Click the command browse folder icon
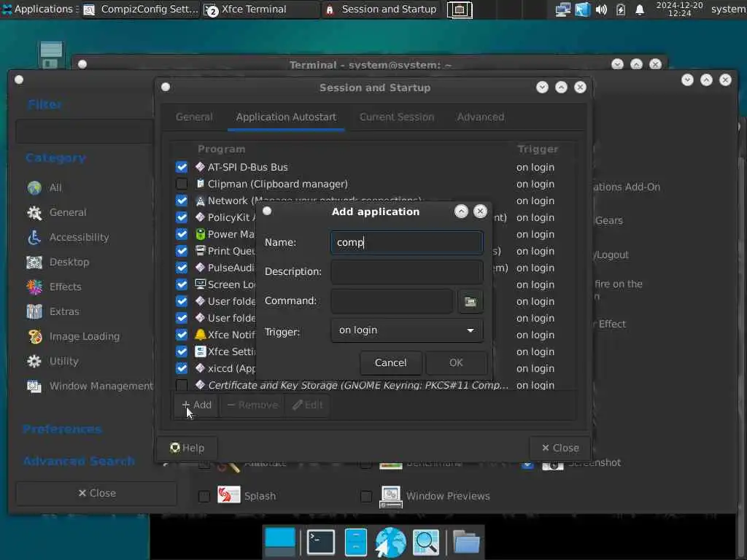Screen dimensions: 747x560 tap(471, 301)
